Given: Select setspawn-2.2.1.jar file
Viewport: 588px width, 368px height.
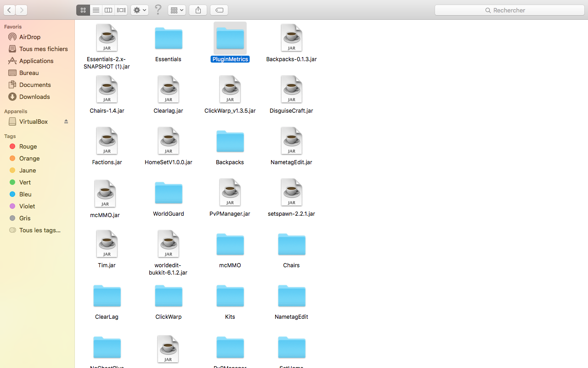Looking at the screenshot, I should (x=292, y=193).
